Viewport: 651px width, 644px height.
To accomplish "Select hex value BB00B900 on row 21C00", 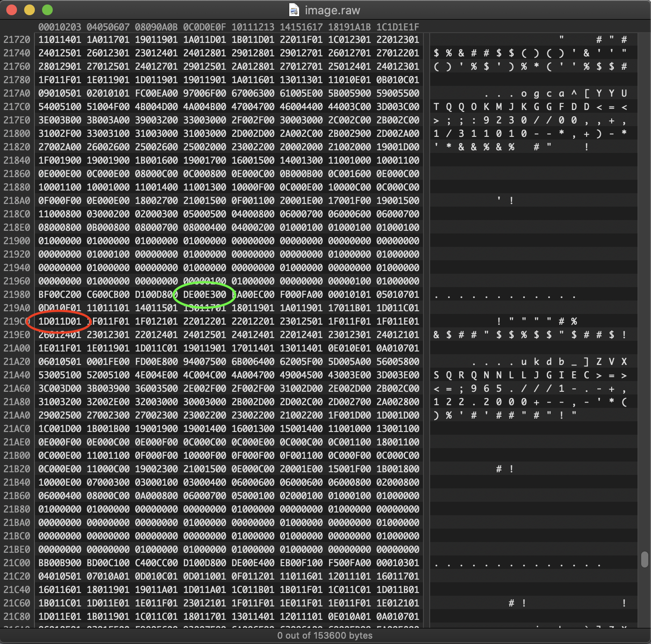I will [x=59, y=563].
